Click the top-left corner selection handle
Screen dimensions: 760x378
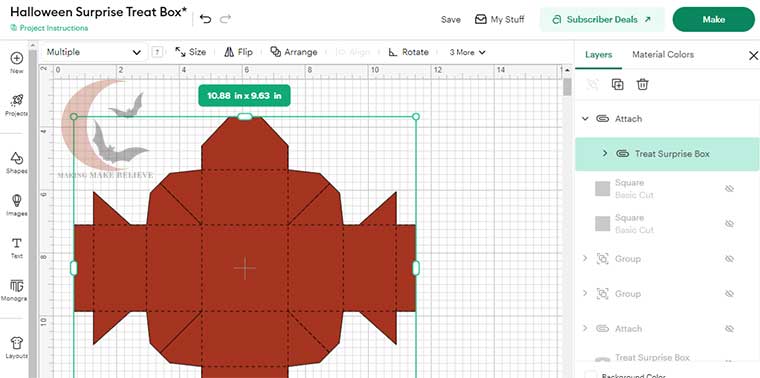74,116
